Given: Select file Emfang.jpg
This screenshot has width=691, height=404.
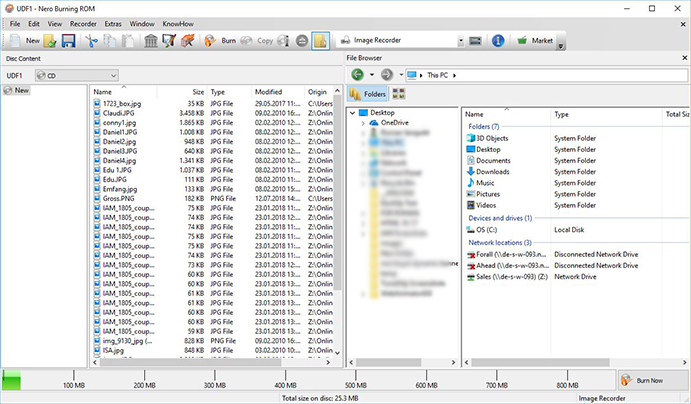Looking at the screenshot, I should coord(119,189).
